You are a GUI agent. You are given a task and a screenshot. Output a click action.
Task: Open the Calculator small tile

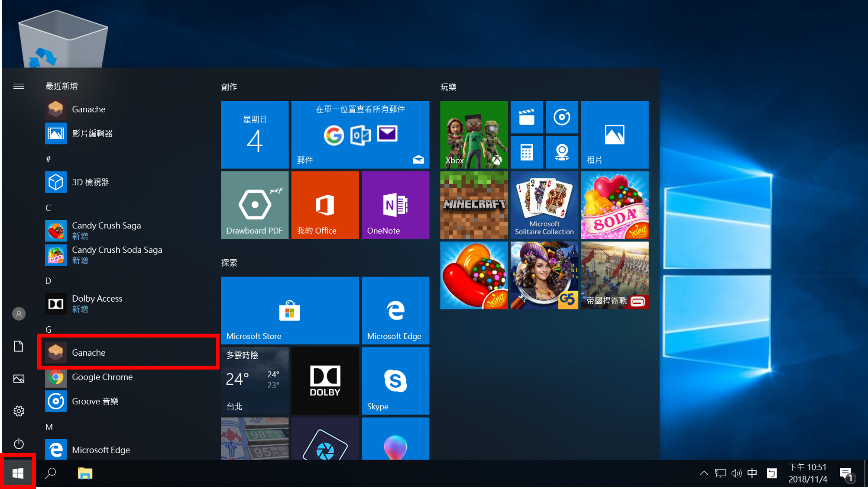(x=526, y=152)
